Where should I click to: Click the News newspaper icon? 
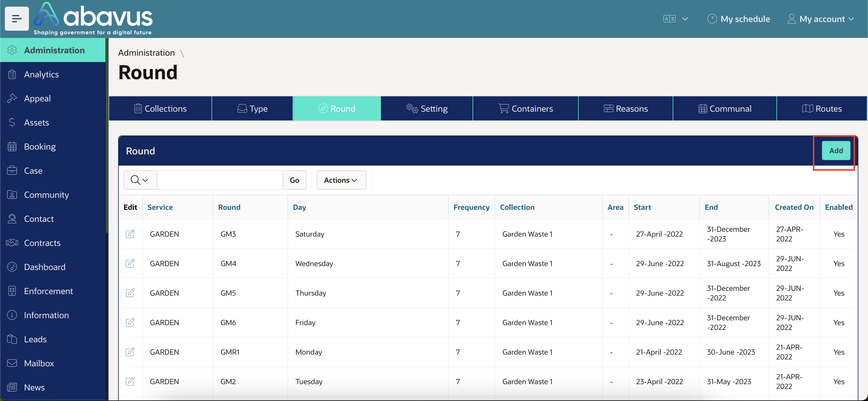tap(12, 387)
